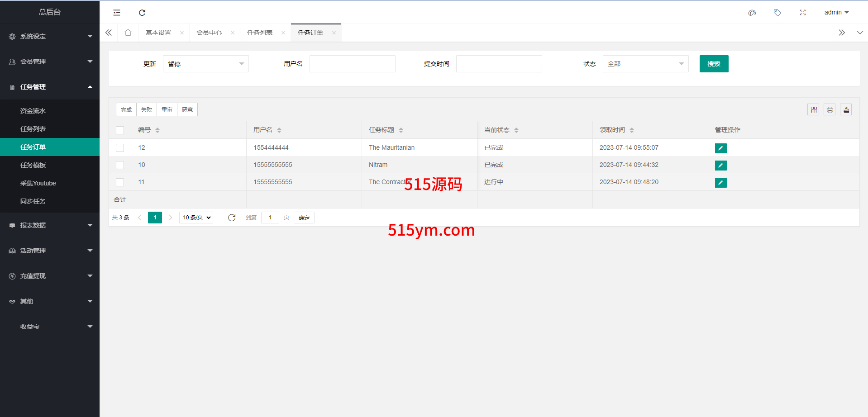Change the 10 条/页 page size dropdown
The height and width of the screenshot is (417, 868).
[x=196, y=218]
